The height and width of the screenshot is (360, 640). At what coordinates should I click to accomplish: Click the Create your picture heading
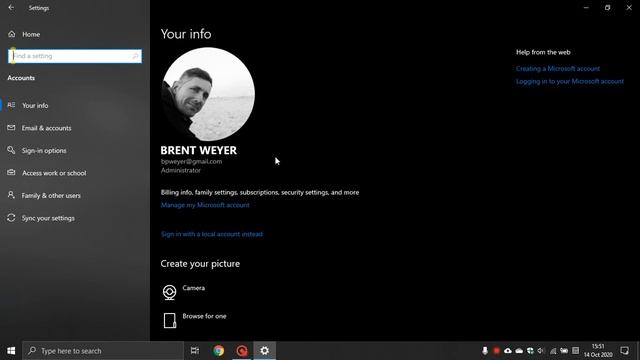coord(200,264)
